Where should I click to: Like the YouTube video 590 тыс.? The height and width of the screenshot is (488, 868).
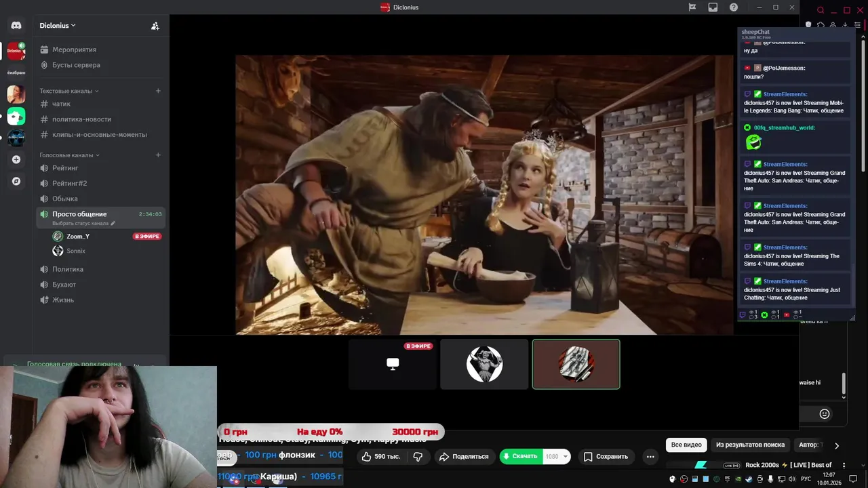click(380, 456)
